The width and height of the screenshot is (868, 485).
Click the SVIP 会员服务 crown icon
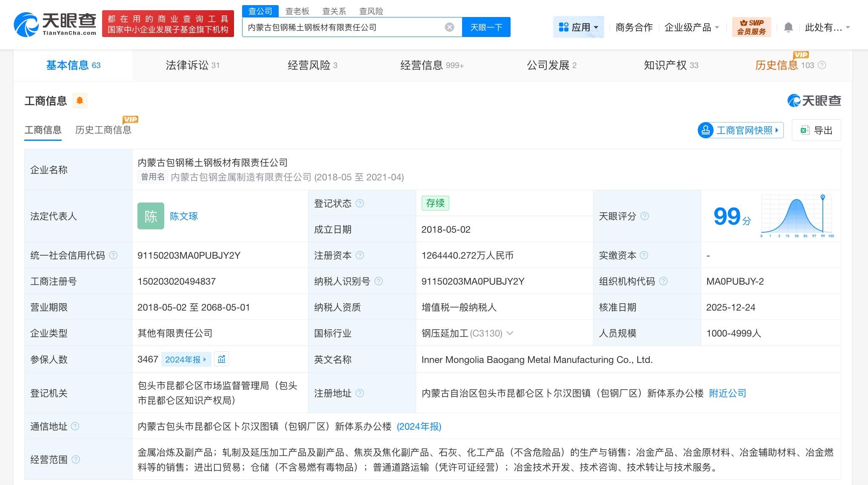[751, 26]
